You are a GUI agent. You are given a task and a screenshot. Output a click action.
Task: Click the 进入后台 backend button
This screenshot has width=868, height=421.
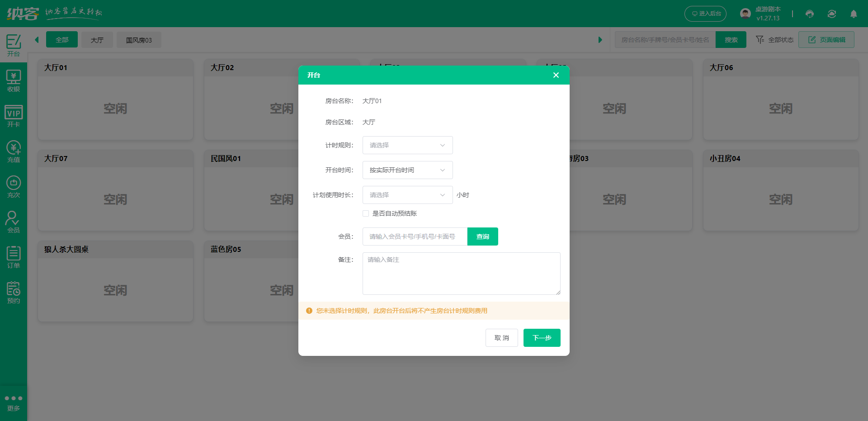tap(705, 14)
